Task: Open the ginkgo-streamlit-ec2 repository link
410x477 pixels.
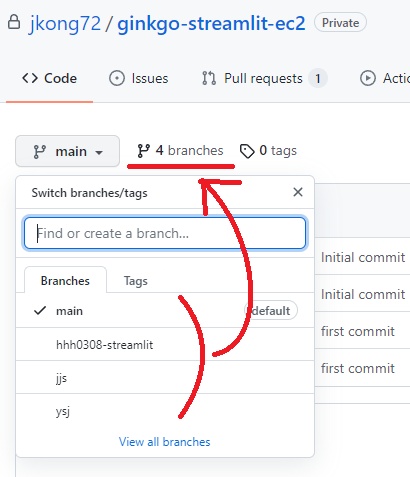Action: coord(211,24)
